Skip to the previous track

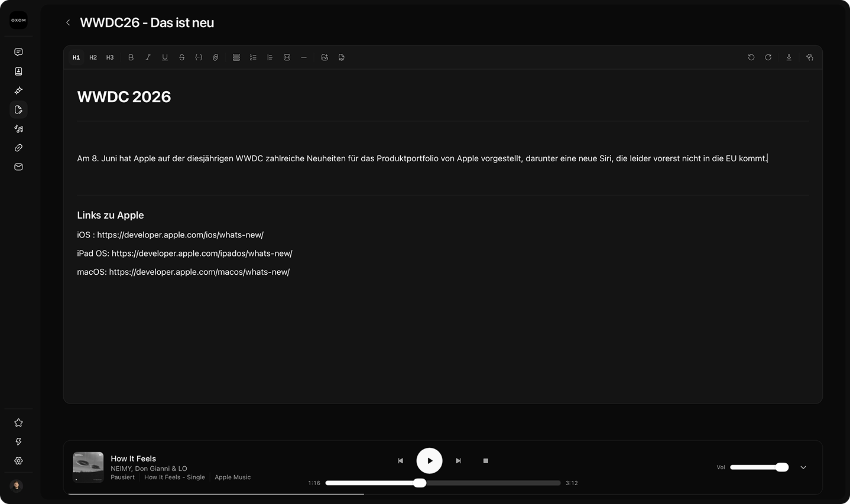click(401, 461)
